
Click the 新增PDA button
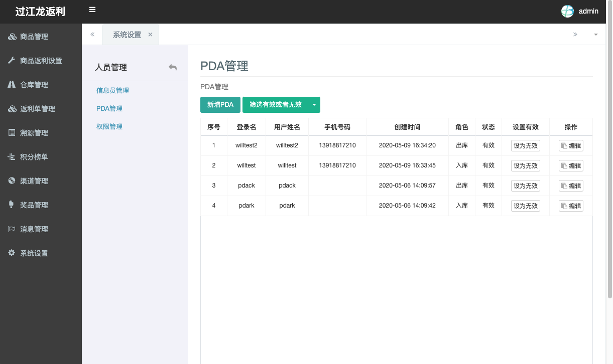point(220,105)
